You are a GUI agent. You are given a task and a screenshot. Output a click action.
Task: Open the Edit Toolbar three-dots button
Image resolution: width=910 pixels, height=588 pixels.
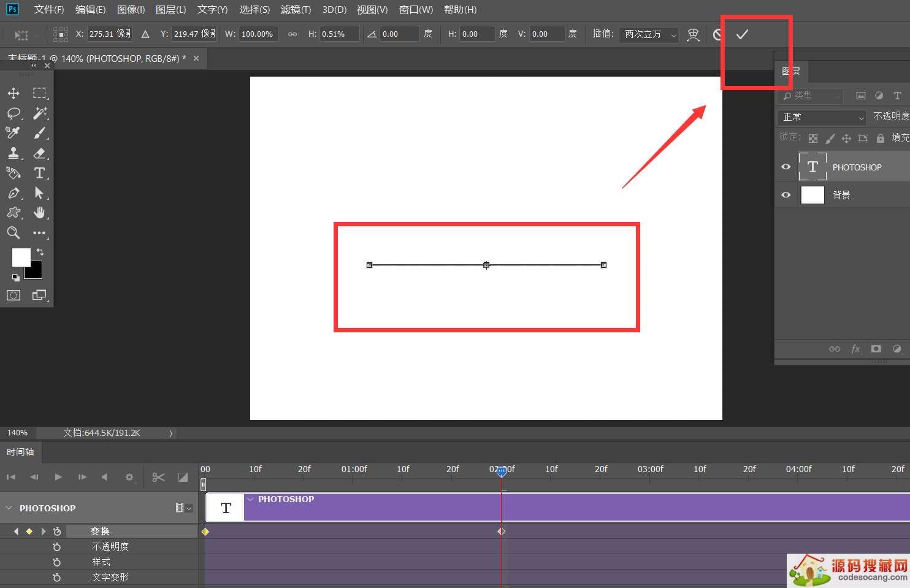pyautogui.click(x=40, y=233)
